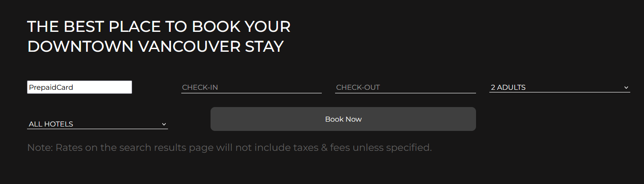Select the 2 ADULTS label text
This screenshot has height=184, width=644.
pyautogui.click(x=508, y=88)
